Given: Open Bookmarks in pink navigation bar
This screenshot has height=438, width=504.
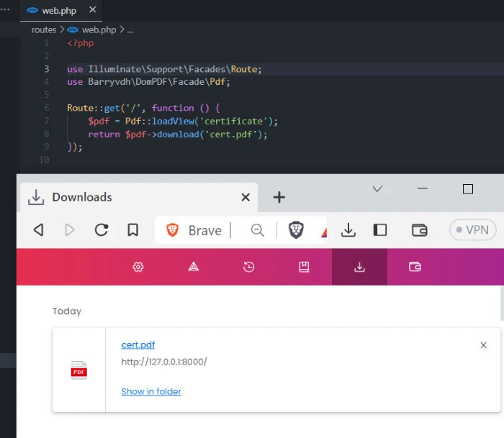Looking at the screenshot, I should point(304,267).
